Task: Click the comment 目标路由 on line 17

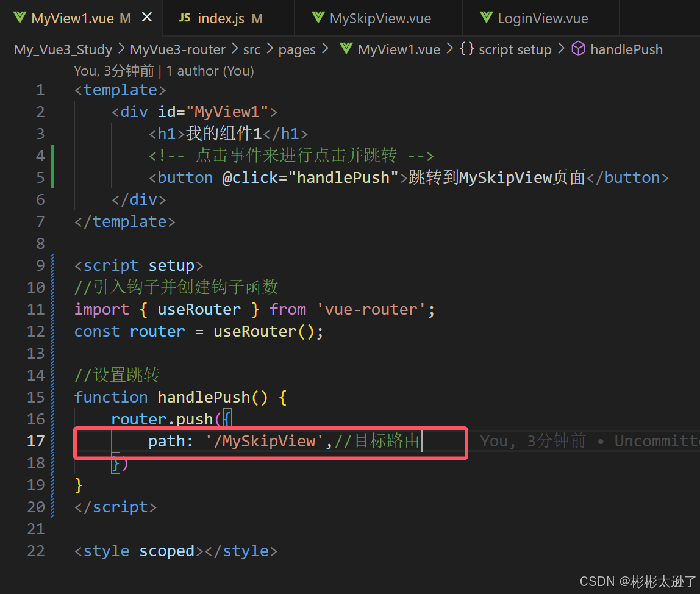Action: (377, 441)
